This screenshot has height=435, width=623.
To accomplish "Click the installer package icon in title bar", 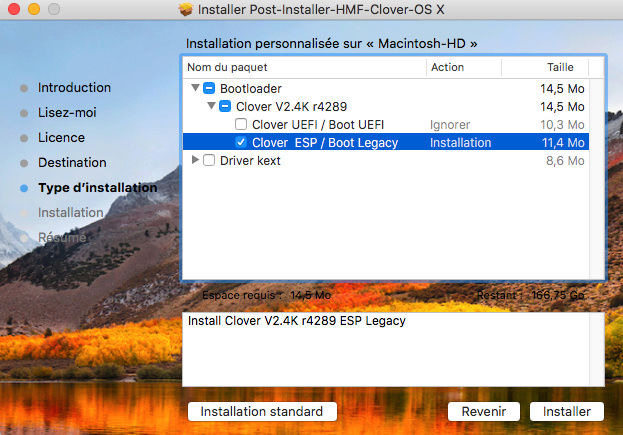I will click(185, 9).
